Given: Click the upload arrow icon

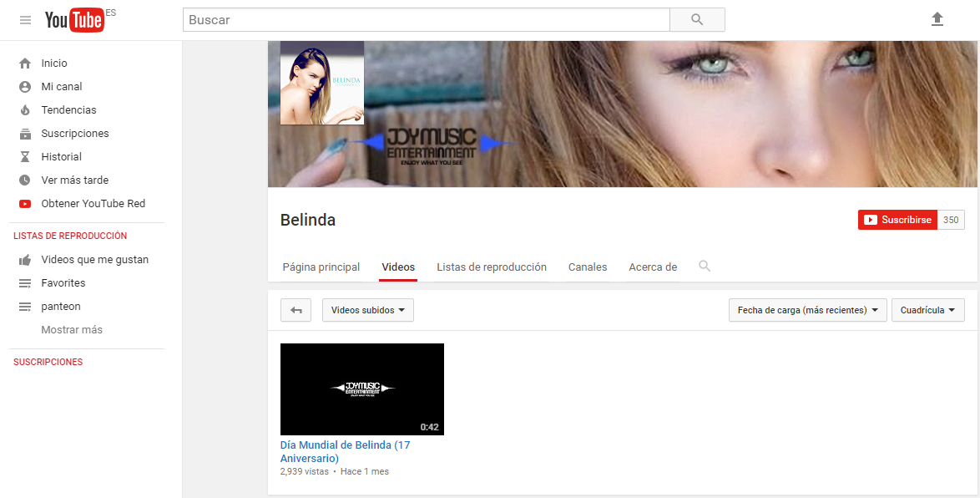Looking at the screenshot, I should pos(937,19).
